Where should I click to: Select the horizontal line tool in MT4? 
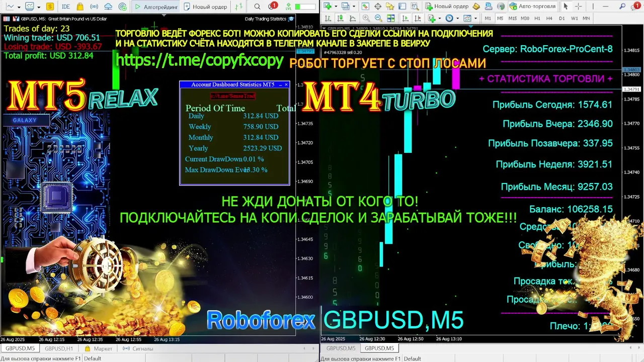pos(605,6)
